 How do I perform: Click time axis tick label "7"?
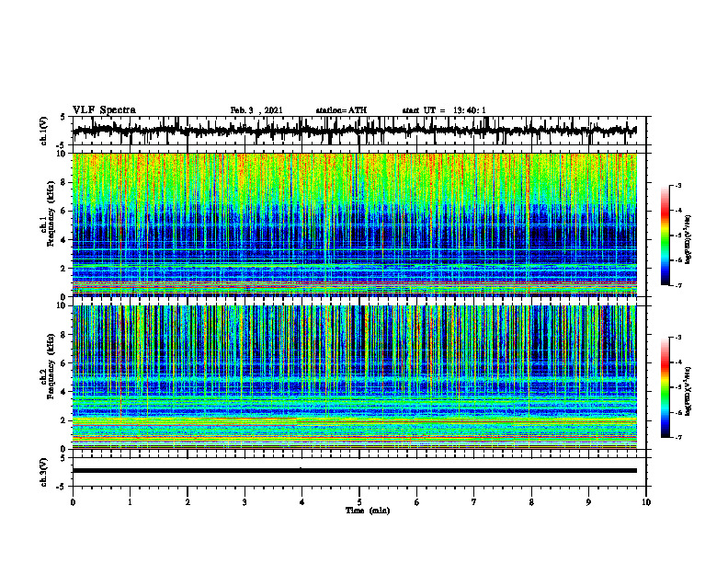pos(474,502)
